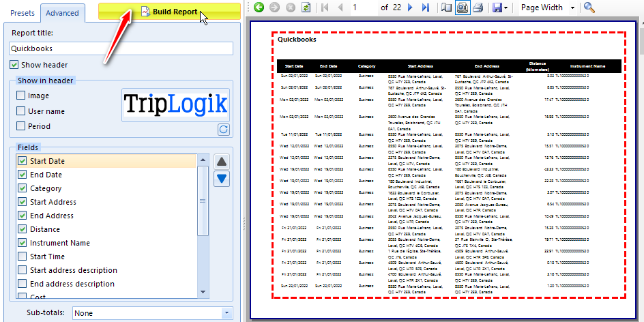Click the Build Report button
644x322 pixels.
tap(169, 12)
